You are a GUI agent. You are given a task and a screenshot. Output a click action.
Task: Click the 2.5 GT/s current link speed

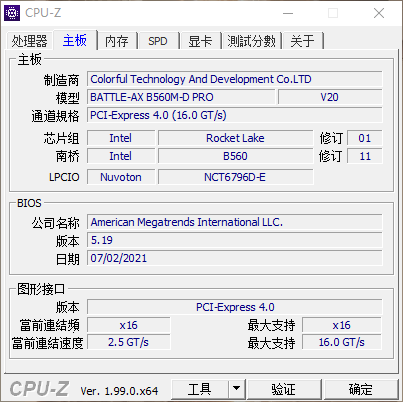click(129, 342)
